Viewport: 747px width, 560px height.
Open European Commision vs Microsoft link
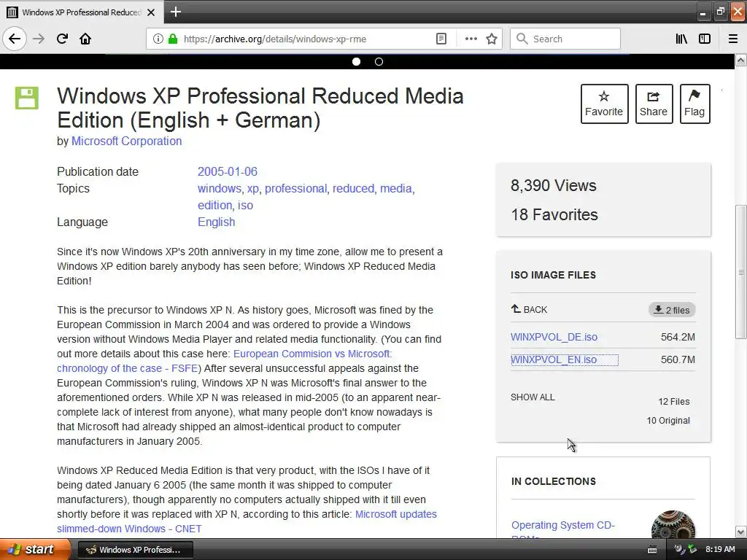[x=312, y=354]
